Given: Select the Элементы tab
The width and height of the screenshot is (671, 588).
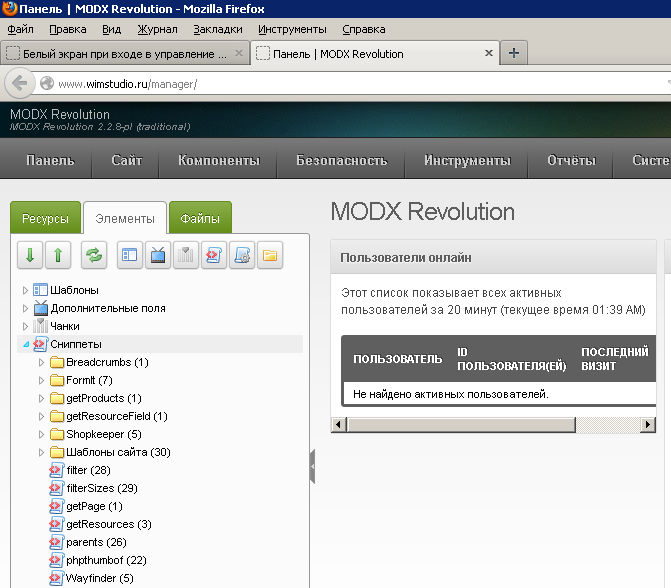Looking at the screenshot, I should 125,218.
